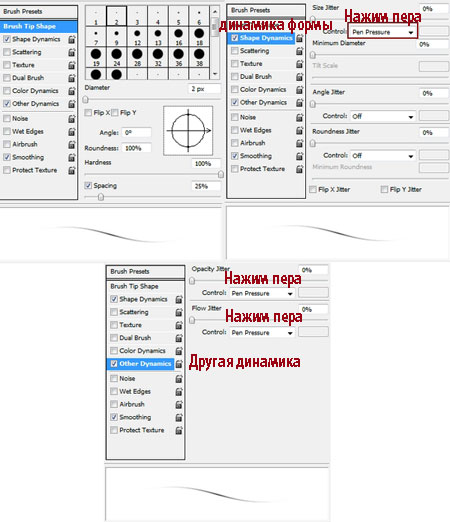Choose the brush tip labeled 4
The height and width of the screenshot is (522, 450).
pyautogui.click(x=158, y=17)
